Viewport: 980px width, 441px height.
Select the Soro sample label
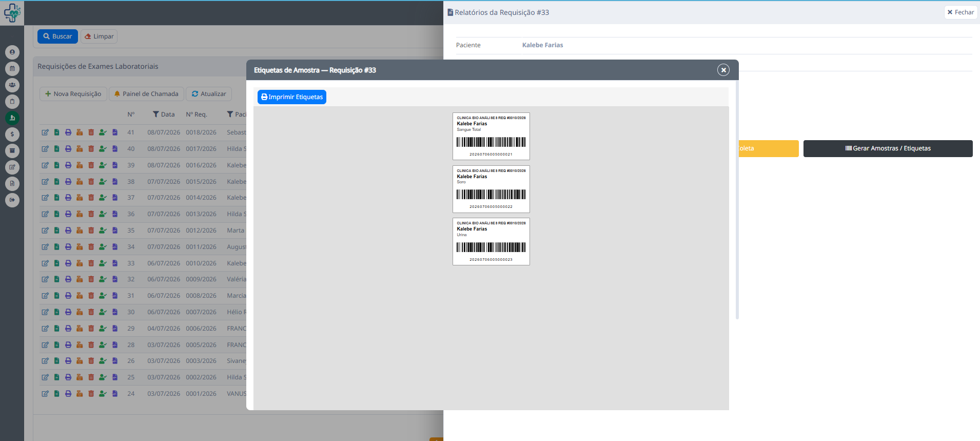pyautogui.click(x=491, y=189)
